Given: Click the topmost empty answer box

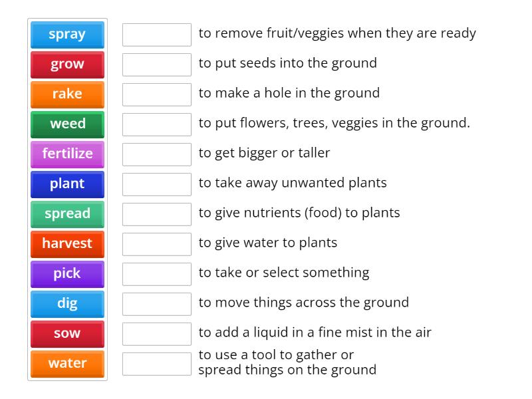Looking at the screenshot, I should [156, 34].
